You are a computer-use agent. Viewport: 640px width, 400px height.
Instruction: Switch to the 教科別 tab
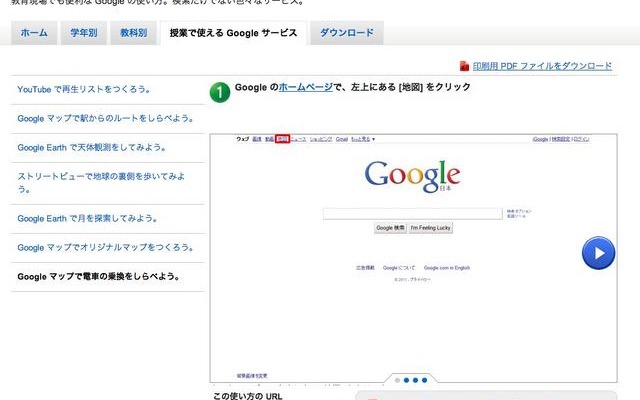click(x=133, y=33)
